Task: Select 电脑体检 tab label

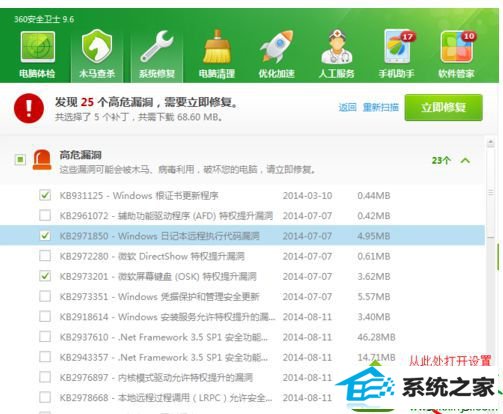Action: pyautogui.click(x=37, y=74)
